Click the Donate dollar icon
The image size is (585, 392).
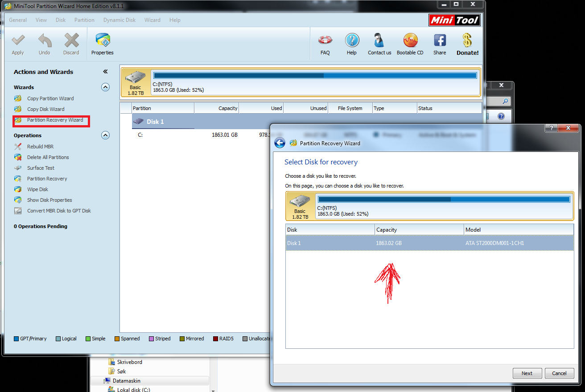point(467,41)
